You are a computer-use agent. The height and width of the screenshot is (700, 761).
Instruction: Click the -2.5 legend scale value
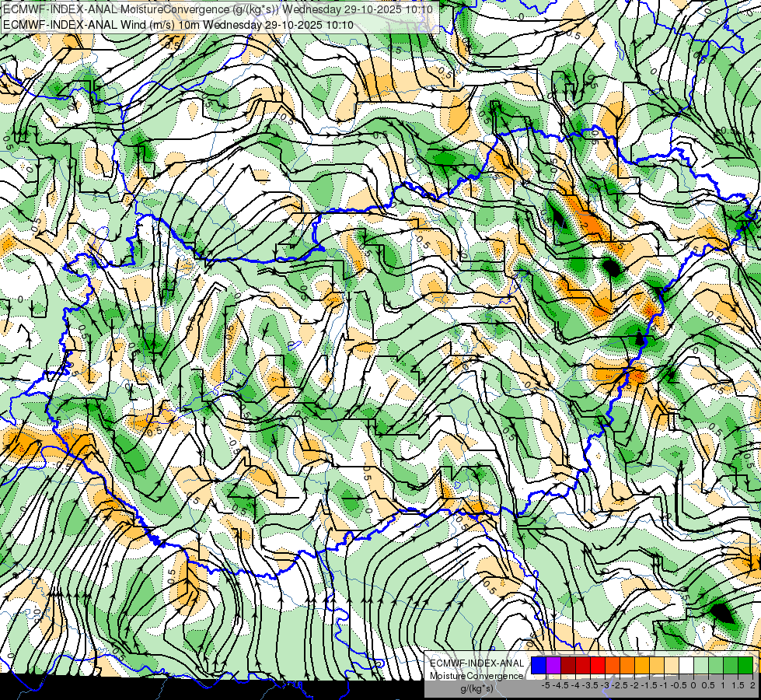(x=620, y=685)
